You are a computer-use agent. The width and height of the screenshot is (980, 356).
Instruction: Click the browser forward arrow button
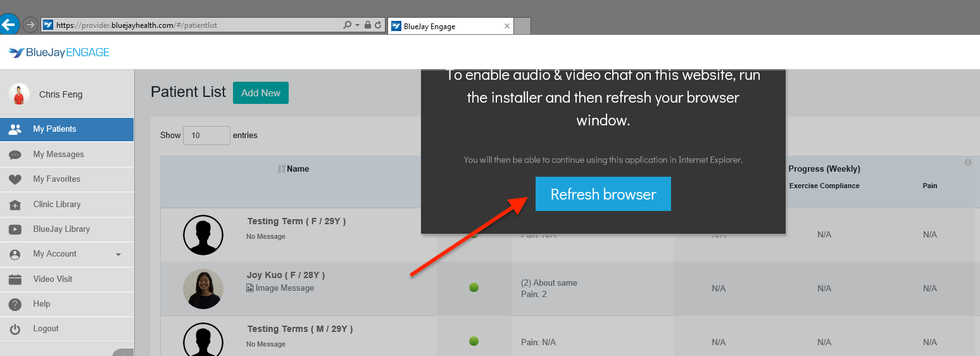click(30, 25)
